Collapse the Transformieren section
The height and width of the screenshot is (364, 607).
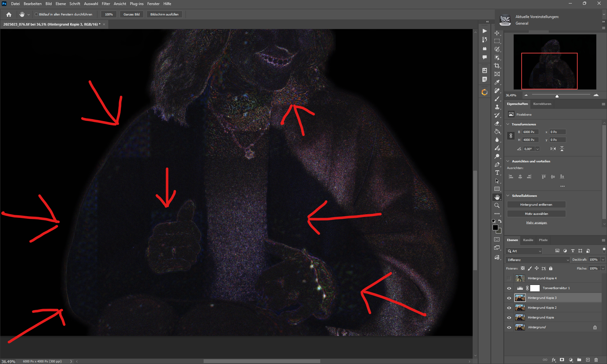click(508, 124)
